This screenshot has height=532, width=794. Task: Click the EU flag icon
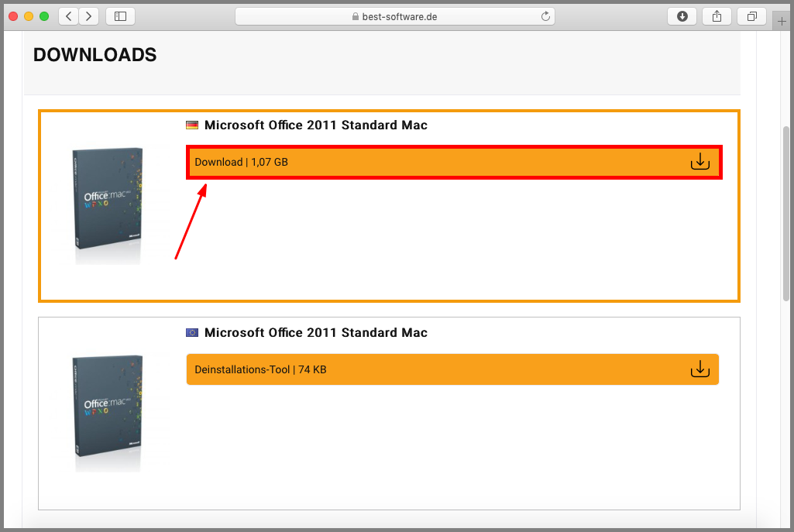(x=192, y=332)
